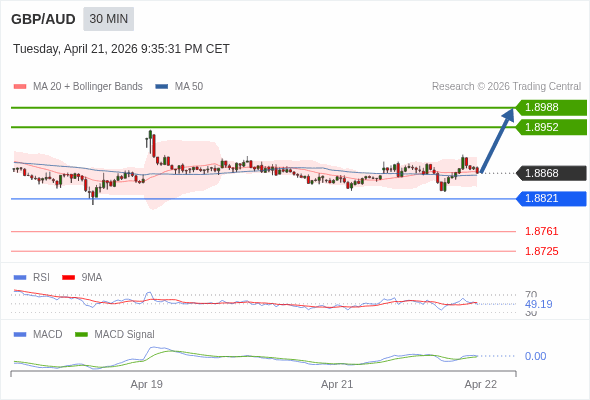Click the MA 20 + Bollinger Bands label
590x400 pixels.
[88, 87]
